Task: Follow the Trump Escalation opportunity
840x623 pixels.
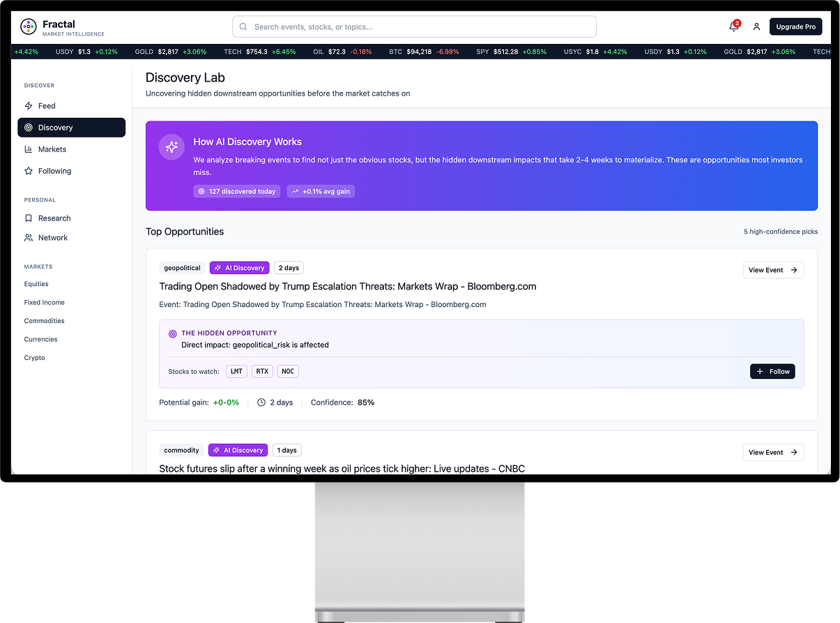Action: [772, 372]
